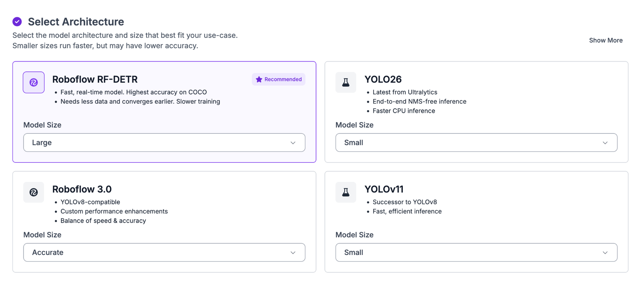Choose the YOLOv11 architecture title
Image resolution: width=644 pixels, height=283 pixels.
point(384,189)
